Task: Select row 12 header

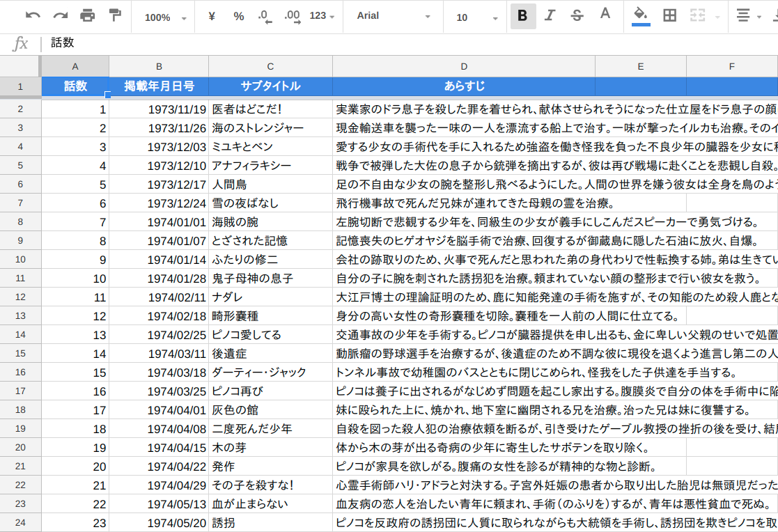Action: point(20,297)
